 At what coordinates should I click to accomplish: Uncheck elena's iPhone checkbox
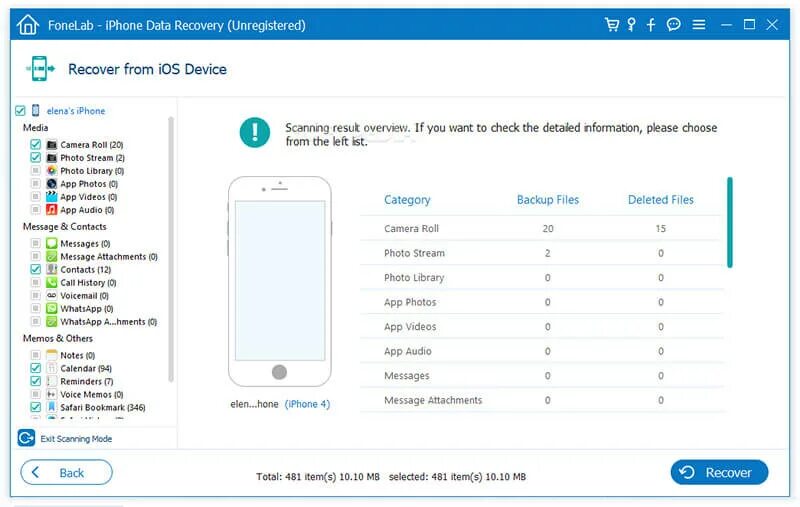point(20,111)
